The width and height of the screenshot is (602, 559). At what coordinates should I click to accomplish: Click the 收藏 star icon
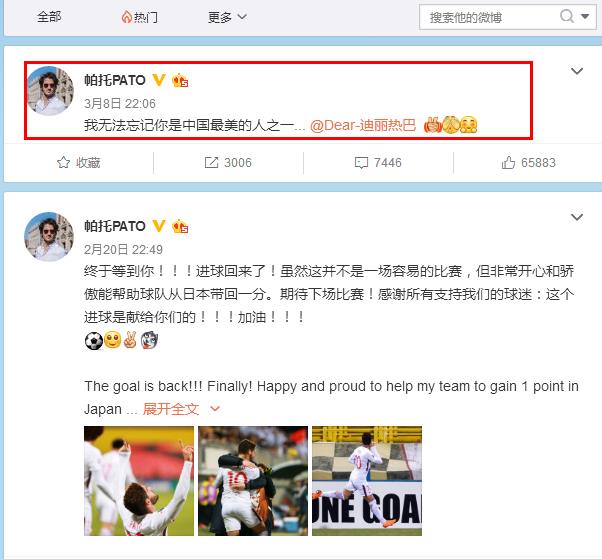tap(63, 162)
